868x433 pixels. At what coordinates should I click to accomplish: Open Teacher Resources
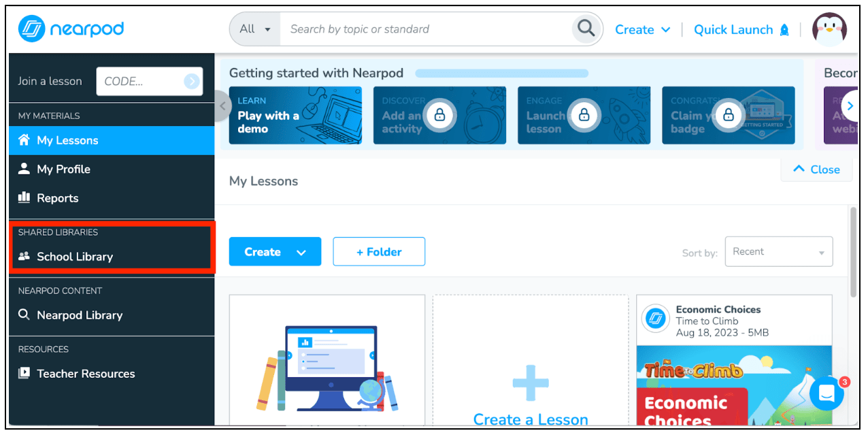coord(112,374)
